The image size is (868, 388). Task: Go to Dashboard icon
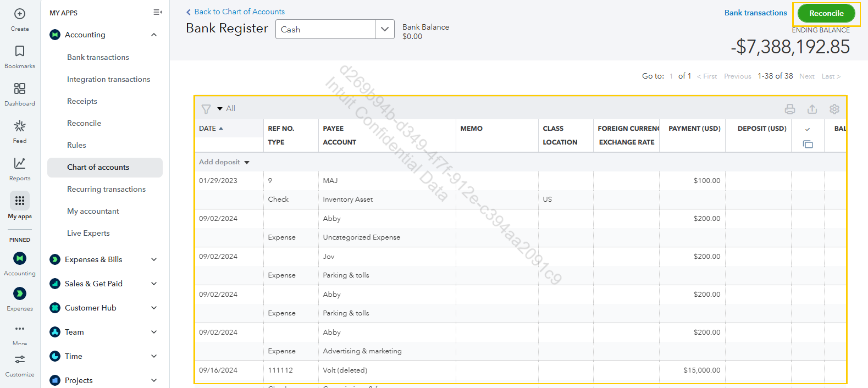[20, 89]
